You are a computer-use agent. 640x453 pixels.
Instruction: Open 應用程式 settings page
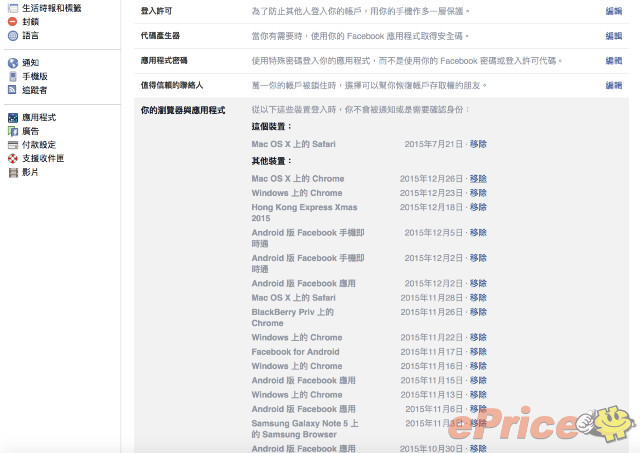point(39,118)
